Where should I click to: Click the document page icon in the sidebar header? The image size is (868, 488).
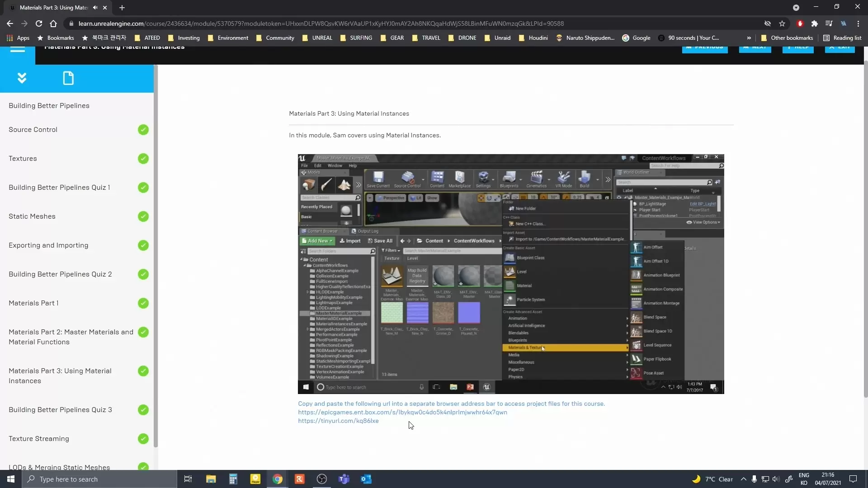coord(68,78)
